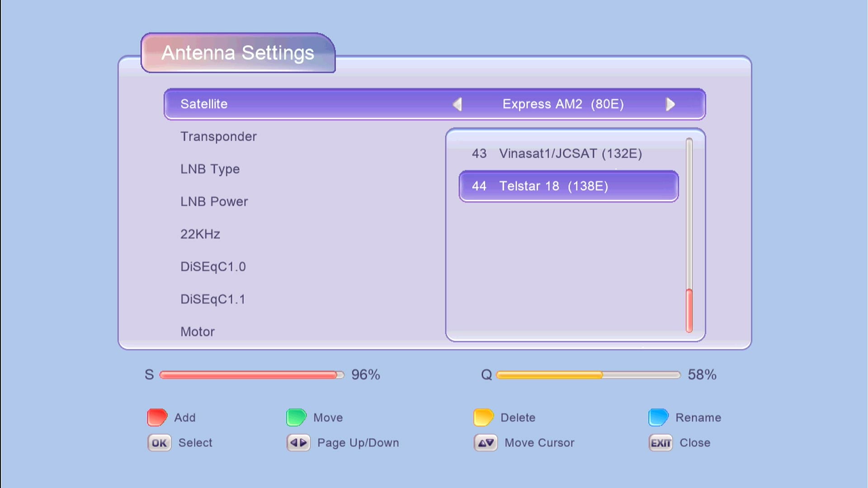Select the LNB Type setting

click(x=210, y=169)
